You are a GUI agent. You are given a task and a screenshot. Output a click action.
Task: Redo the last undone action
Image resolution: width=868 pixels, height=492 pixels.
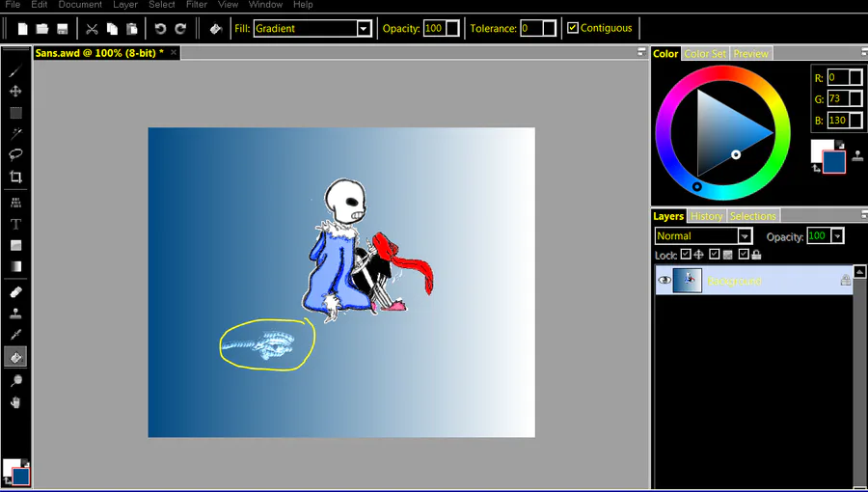click(x=180, y=29)
